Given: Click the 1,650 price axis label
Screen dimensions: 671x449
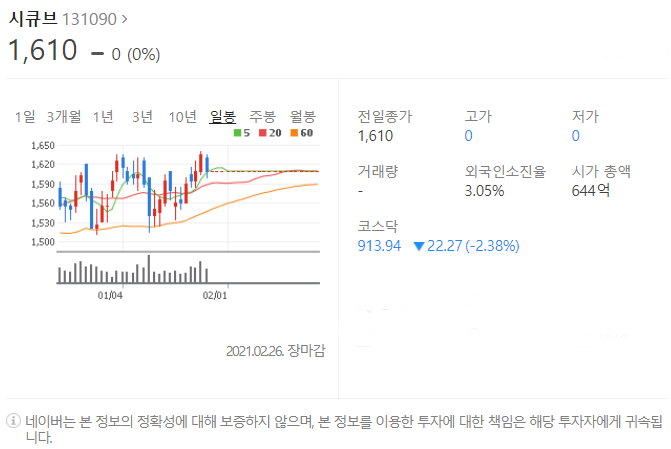Looking at the screenshot, I should click(x=43, y=146).
